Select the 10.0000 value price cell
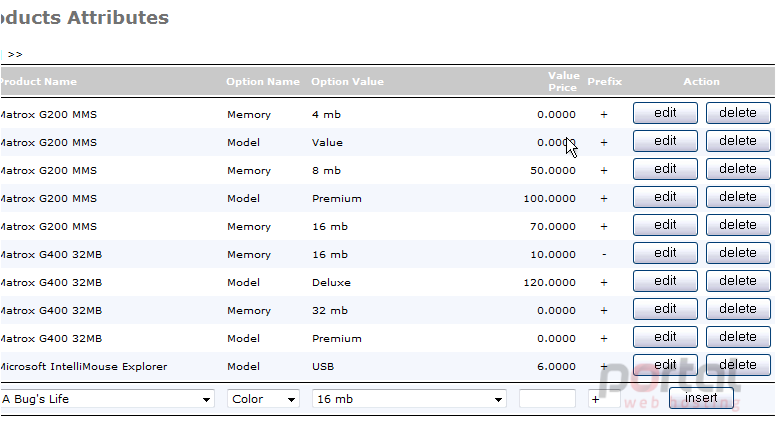 [x=553, y=254]
